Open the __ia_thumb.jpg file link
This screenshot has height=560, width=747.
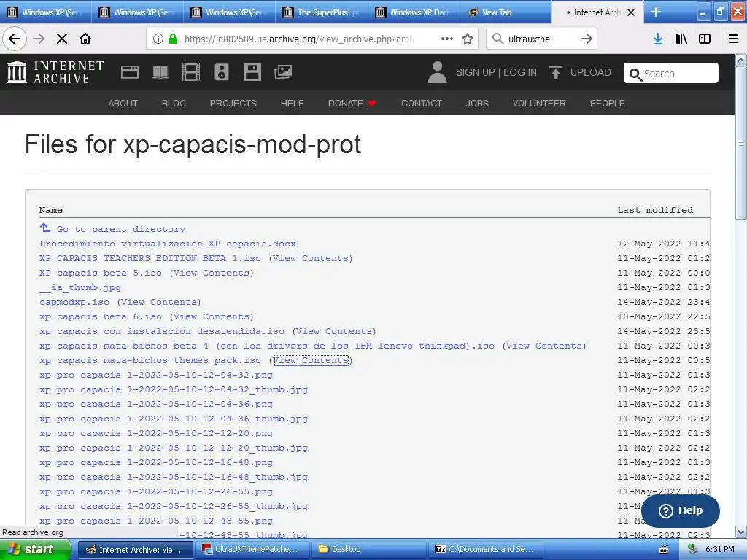(80, 287)
